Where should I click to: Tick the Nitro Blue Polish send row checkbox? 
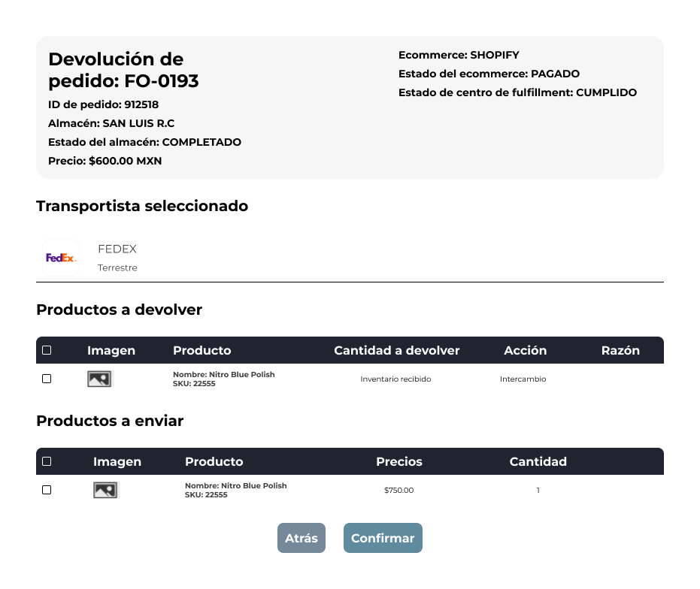tap(47, 490)
